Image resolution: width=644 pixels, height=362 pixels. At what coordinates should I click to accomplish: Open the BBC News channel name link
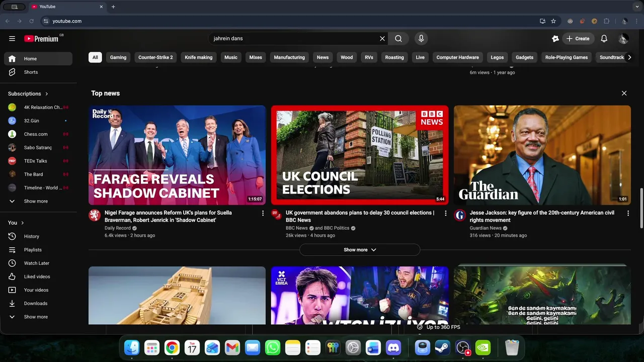(297, 228)
